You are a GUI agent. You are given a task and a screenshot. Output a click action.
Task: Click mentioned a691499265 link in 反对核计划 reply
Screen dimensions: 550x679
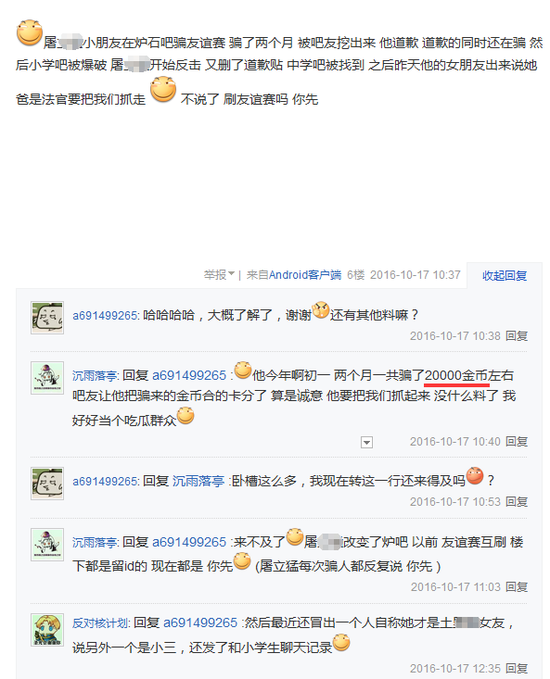[200, 623]
